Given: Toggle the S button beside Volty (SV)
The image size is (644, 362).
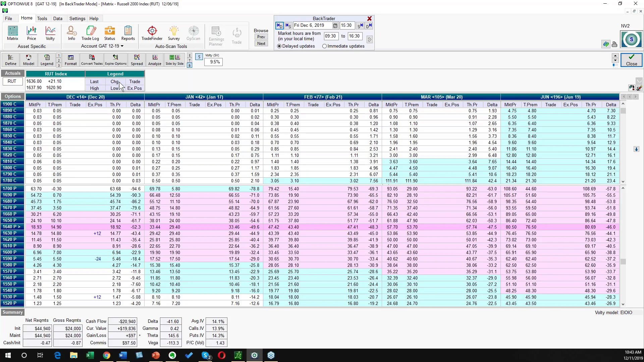Looking at the screenshot, I should (199, 57).
